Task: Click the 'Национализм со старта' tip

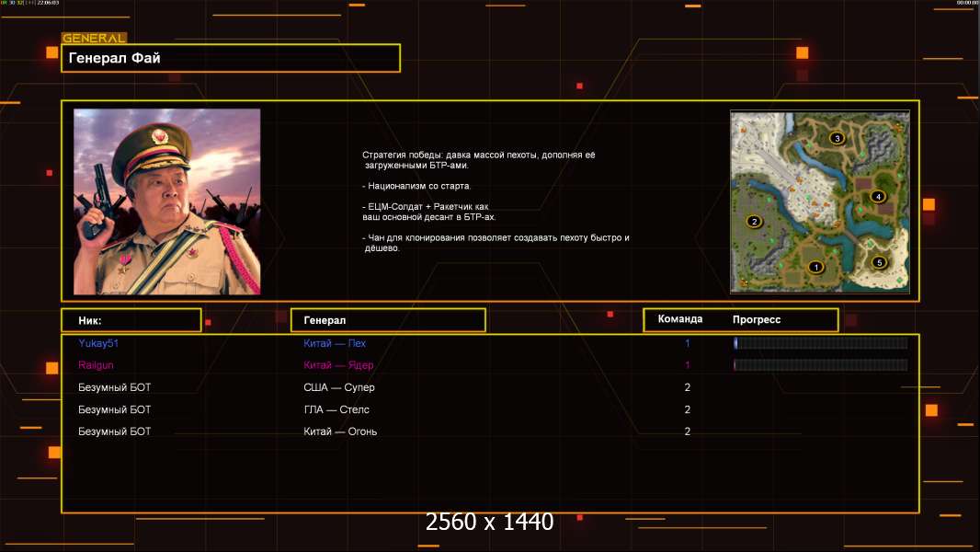Action: [x=416, y=186]
